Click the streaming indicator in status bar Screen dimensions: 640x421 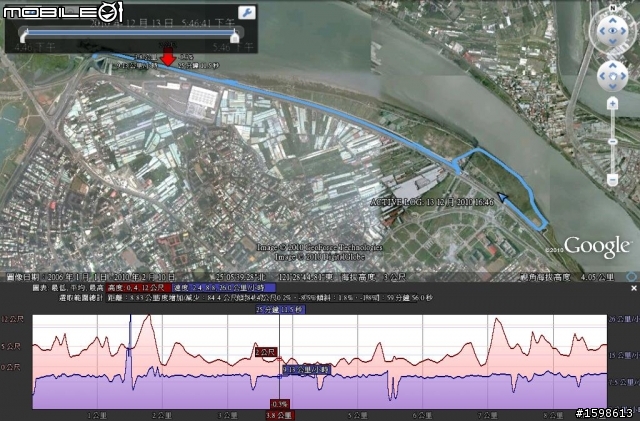[631, 277]
